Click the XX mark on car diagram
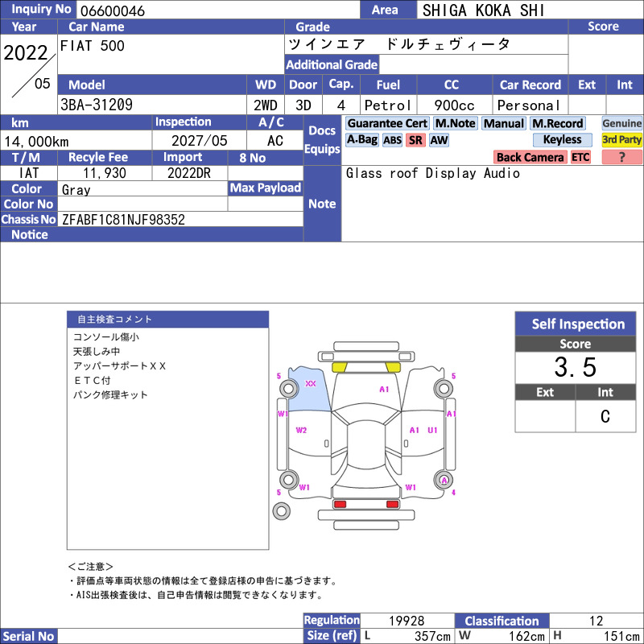Viewport: 644px width, 644px height. (311, 384)
